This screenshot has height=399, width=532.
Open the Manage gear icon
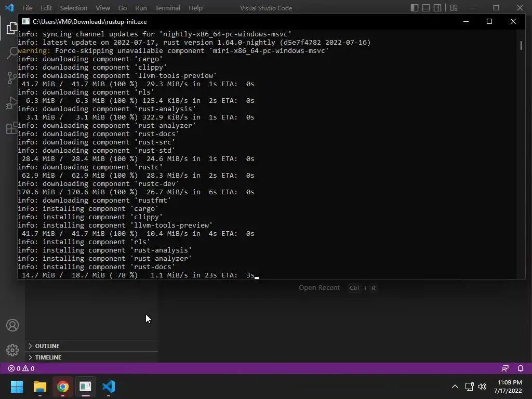click(x=12, y=350)
